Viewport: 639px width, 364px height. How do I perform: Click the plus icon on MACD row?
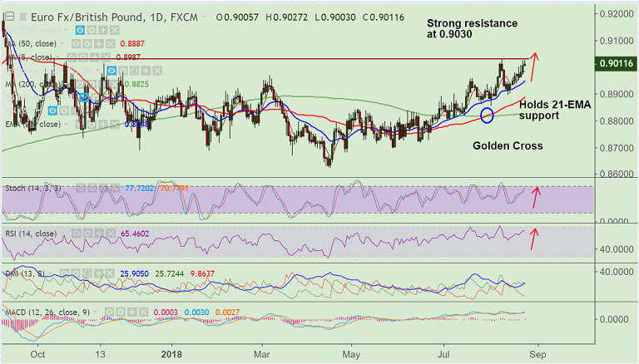132,312
